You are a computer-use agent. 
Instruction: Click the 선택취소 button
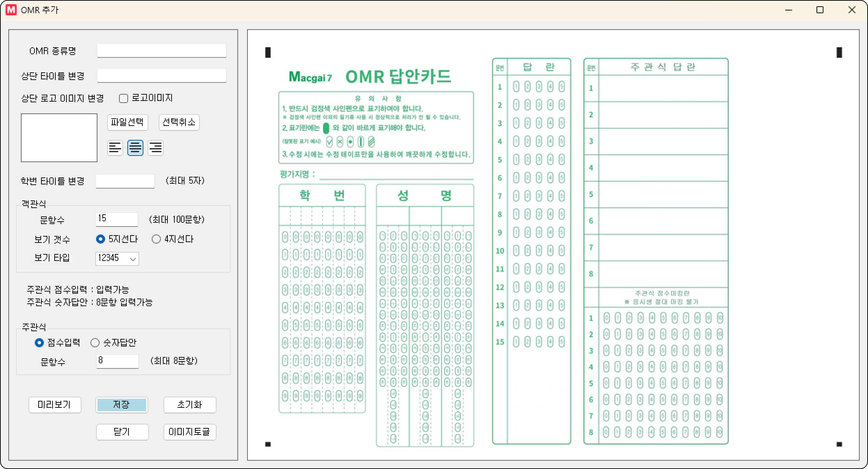coord(179,122)
